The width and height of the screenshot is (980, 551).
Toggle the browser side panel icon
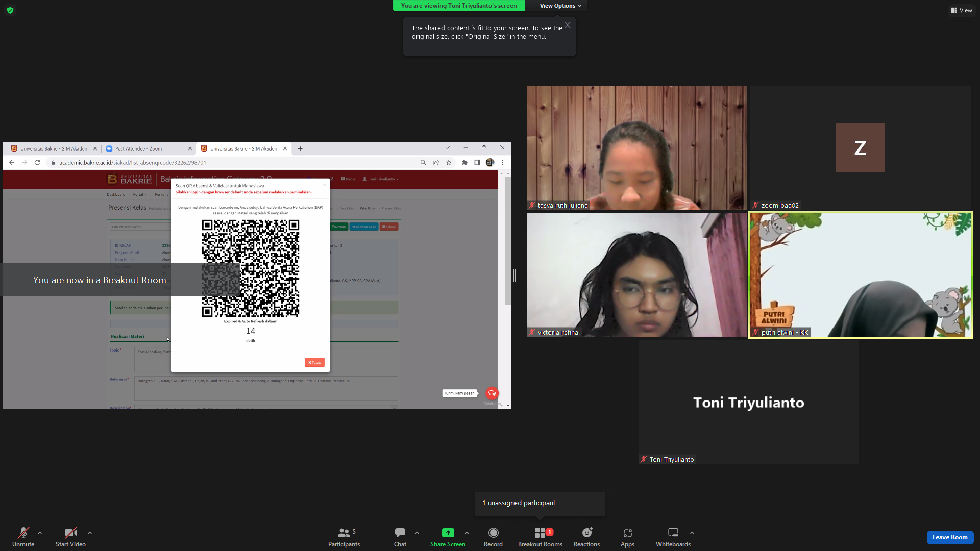pos(477,163)
